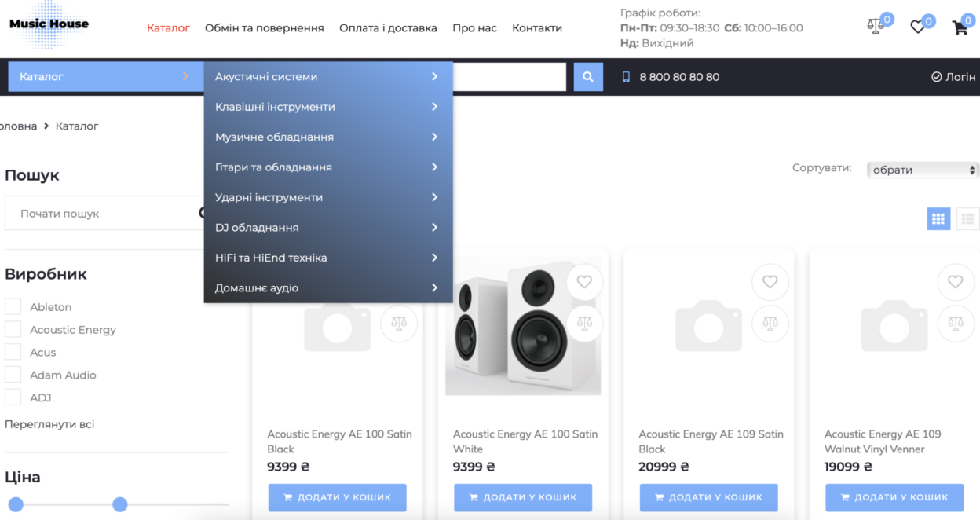This screenshot has height=520, width=980.
Task: Click the left price range slider handle
Action: pos(16,504)
